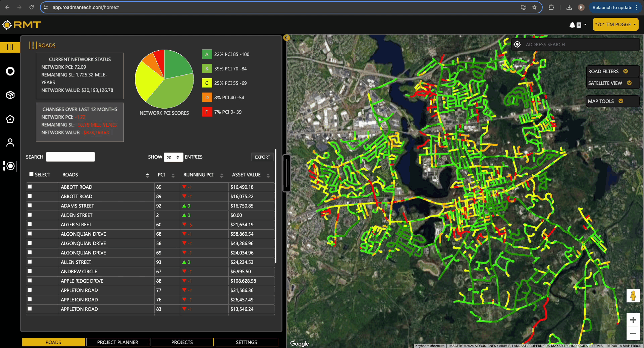Image resolution: width=644 pixels, height=348 pixels.
Task: Click the circle icon in left sidebar
Action: click(x=10, y=71)
